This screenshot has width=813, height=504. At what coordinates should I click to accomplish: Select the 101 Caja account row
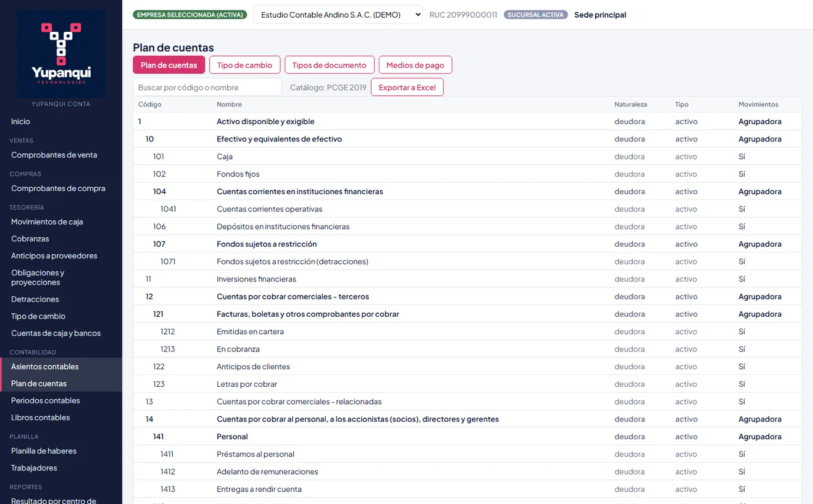point(467,157)
